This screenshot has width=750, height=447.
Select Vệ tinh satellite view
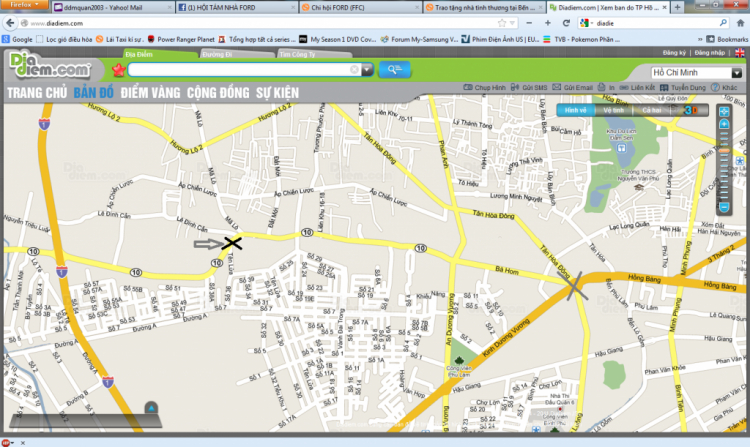(x=614, y=110)
